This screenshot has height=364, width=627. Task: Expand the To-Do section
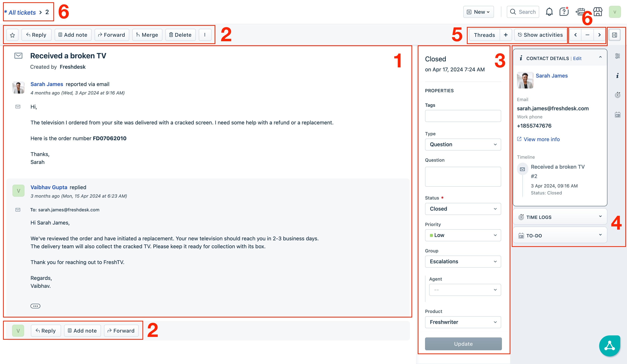tap(560, 235)
